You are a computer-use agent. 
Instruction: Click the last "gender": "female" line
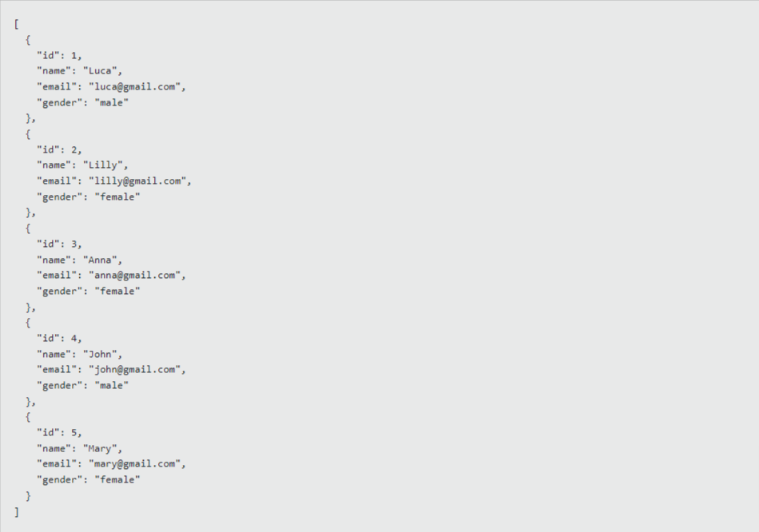click(x=89, y=480)
